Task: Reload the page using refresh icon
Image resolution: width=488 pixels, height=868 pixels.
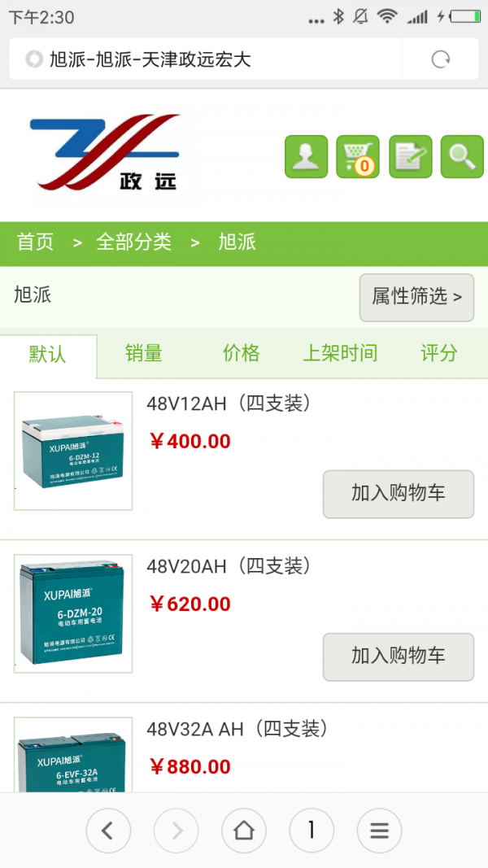Action: click(x=440, y=59)
